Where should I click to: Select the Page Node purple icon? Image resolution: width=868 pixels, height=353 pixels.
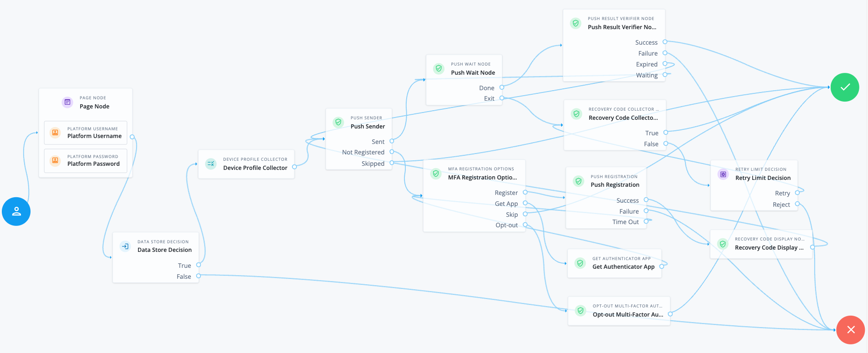click(x=67, y=102)
